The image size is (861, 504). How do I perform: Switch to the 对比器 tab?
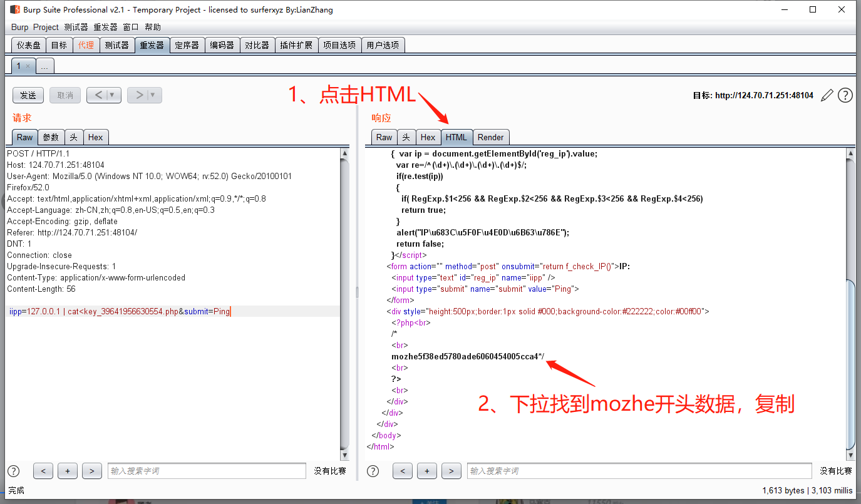(257, 45)
